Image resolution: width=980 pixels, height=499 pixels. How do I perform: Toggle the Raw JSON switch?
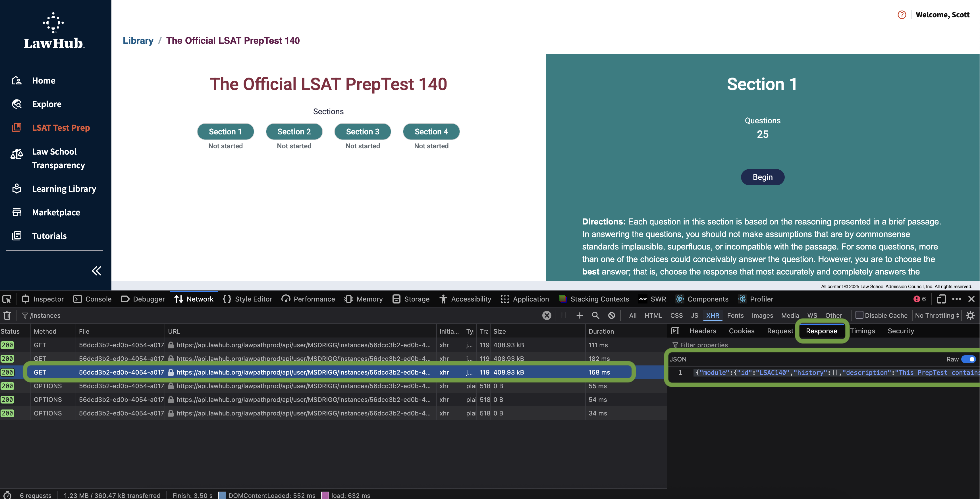point(968,359)
